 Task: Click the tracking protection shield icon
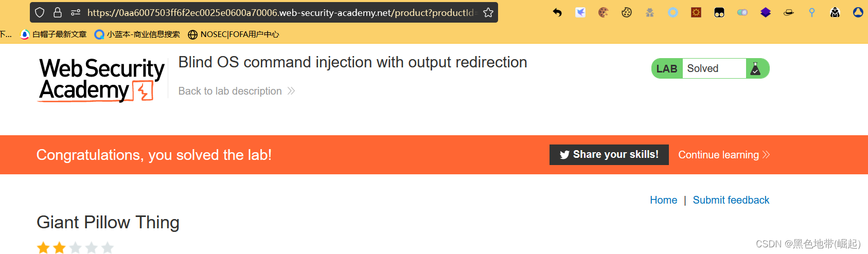click(40, 12)
